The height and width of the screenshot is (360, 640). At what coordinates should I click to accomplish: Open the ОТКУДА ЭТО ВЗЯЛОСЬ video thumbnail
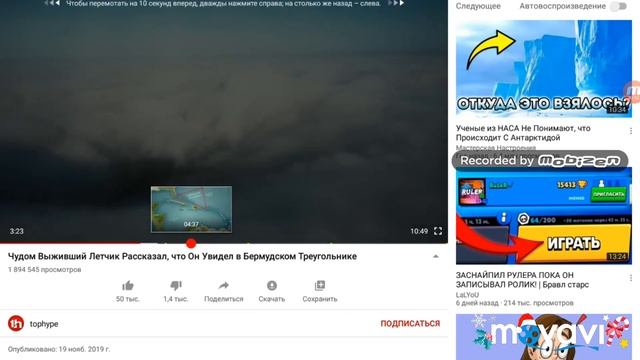coord(544,69)
